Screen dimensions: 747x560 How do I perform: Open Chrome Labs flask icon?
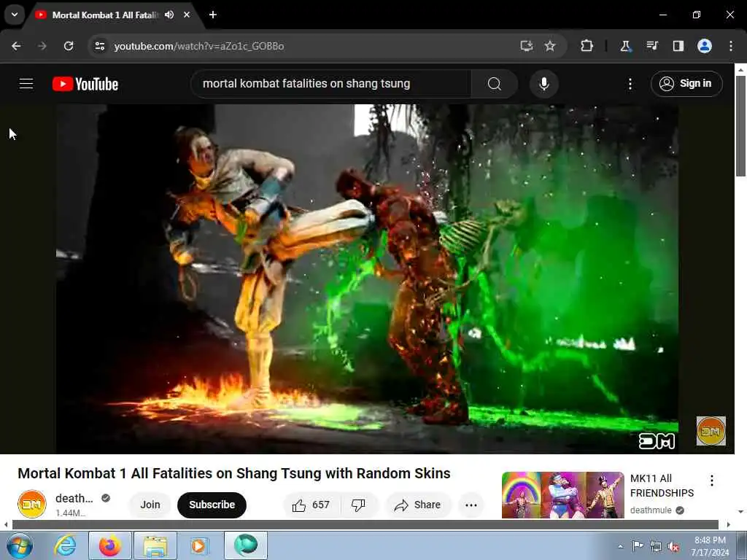coord(625,46)
